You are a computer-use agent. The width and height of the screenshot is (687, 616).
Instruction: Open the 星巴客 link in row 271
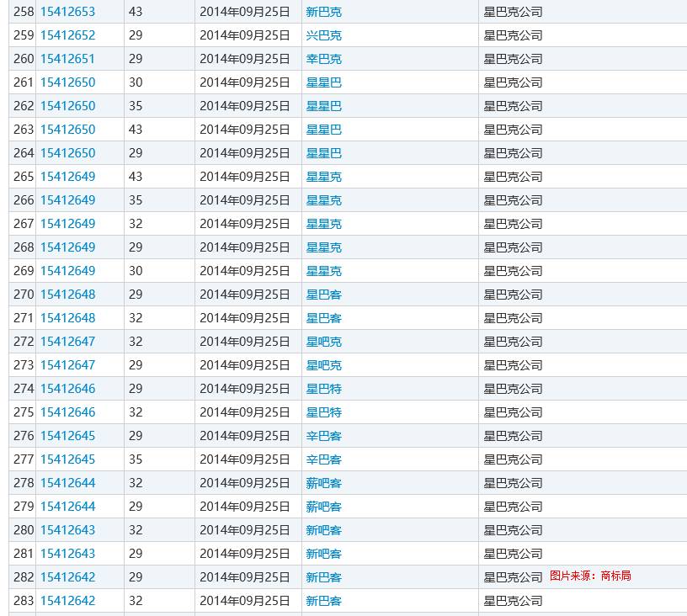click(x=324, y=318)
